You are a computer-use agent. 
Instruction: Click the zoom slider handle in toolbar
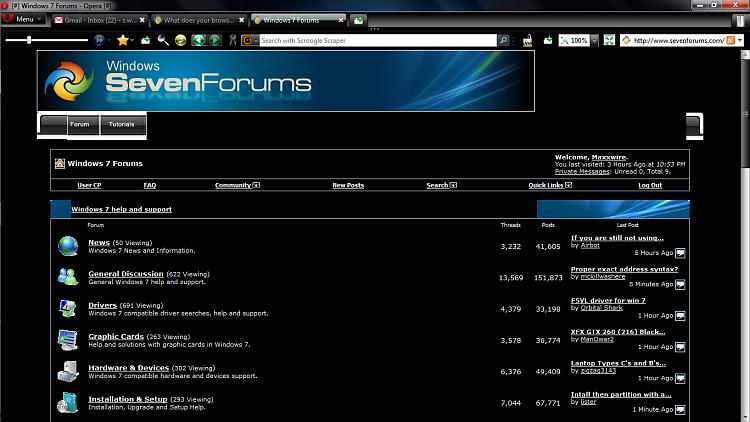(x=29, y=40)
